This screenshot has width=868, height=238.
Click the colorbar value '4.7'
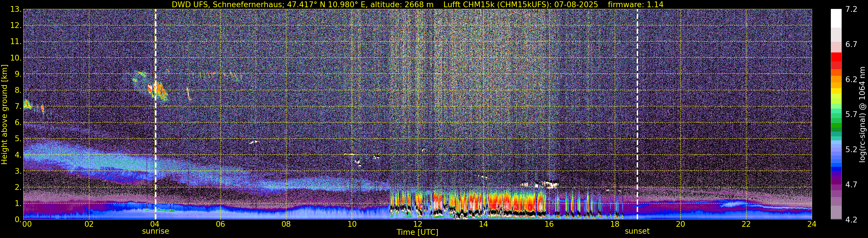point(851,184)
